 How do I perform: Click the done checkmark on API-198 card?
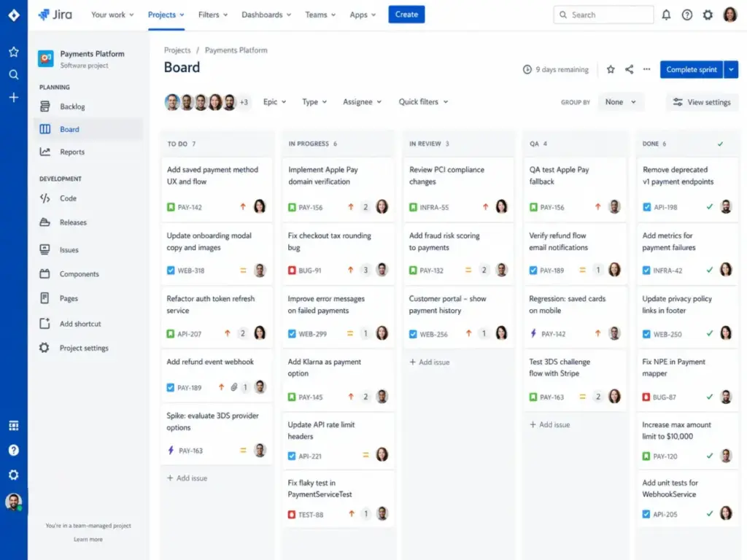coord(710,206)
